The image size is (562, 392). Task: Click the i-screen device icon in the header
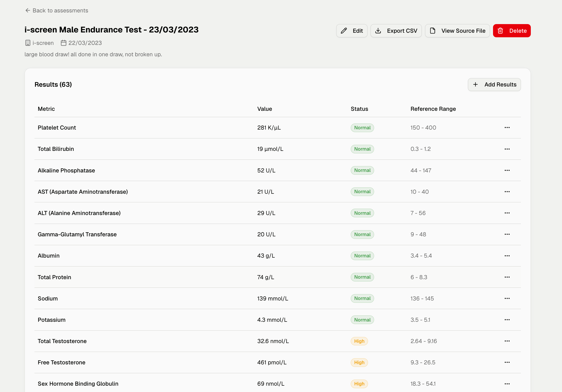coord(28,43)
